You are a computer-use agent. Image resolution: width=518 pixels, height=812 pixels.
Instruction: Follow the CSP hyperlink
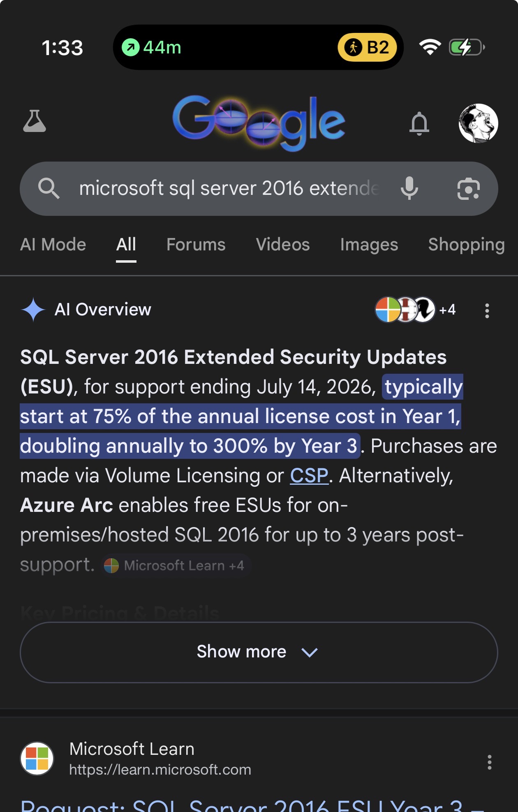tap(309, 476)
